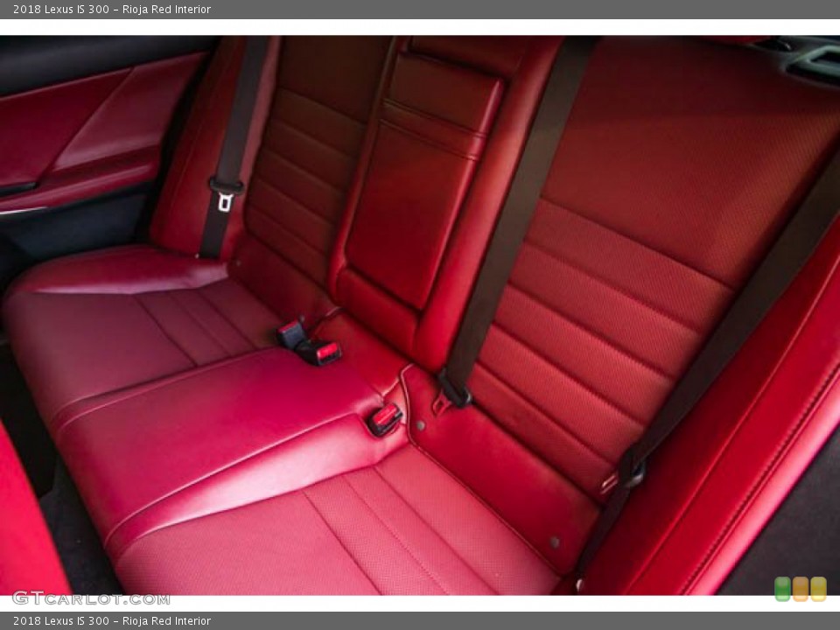Screen dimensions: 840x630
Task: Click the bottom caption "2018 Lexus IS 300 – Rioja Red Interior"
Action: tap(112, 621)
